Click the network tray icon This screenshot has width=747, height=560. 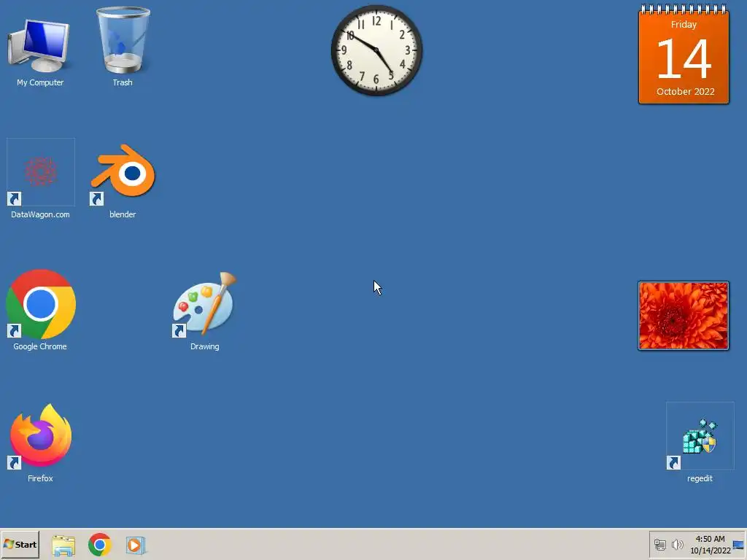click(x=659, y=544)
